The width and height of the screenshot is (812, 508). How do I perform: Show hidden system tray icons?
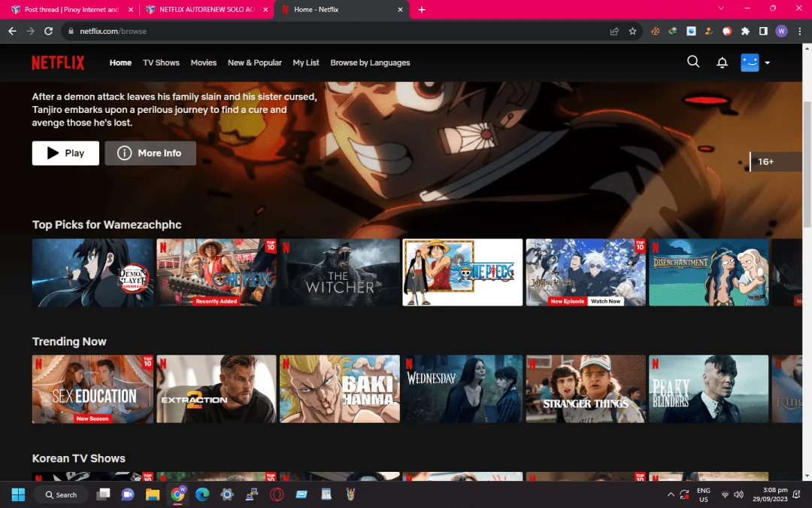pos(671,494)
